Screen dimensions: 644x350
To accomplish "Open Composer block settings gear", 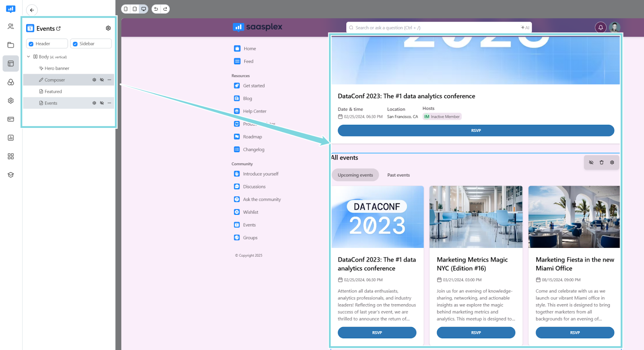I will pos(94,80).
